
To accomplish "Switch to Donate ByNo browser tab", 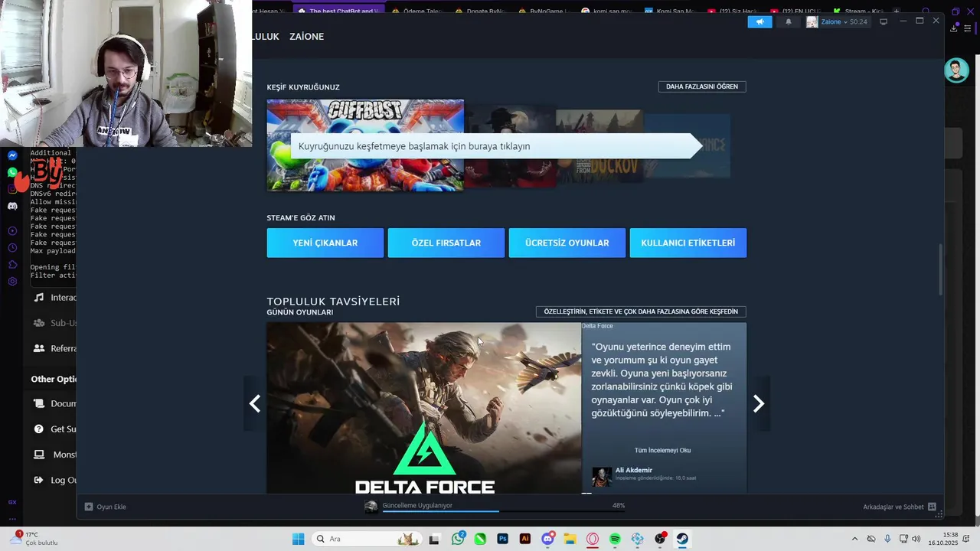I will click(x=485, y=11).
